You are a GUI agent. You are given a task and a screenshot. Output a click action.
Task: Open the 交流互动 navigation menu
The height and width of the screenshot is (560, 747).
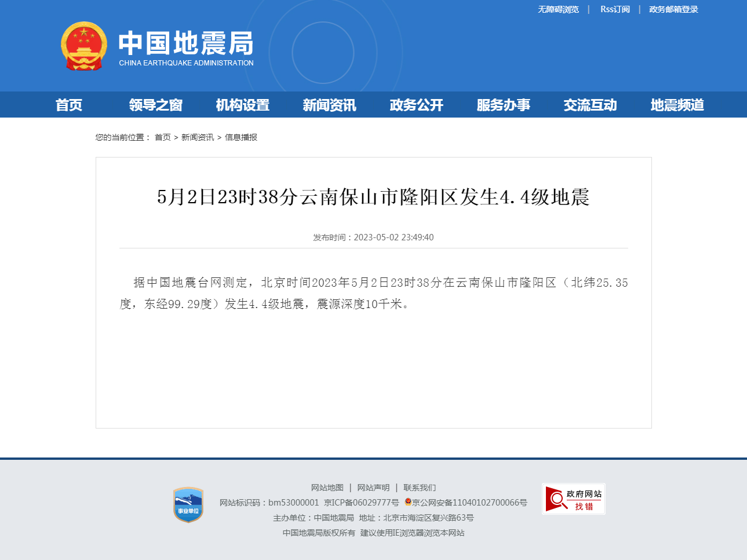click(591, 105)
